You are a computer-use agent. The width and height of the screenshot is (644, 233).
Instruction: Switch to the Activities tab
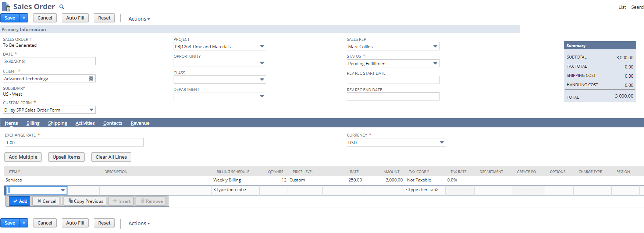tap(85, 123)
